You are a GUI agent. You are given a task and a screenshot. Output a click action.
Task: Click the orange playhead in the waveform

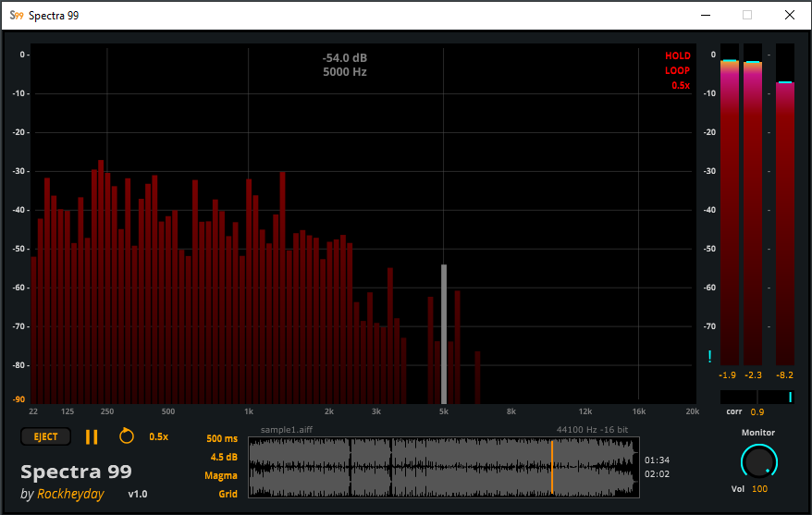(552, 466)
